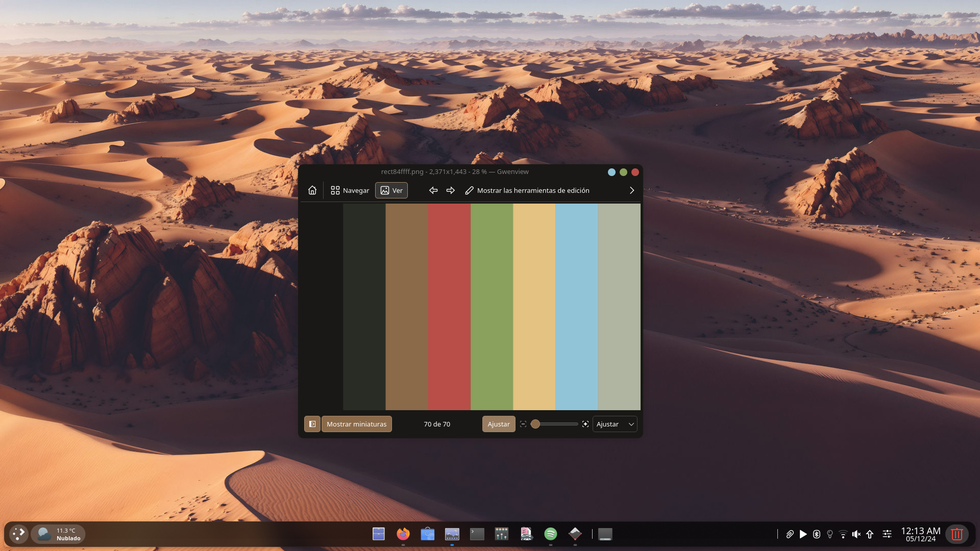The image size is (980, 551).
Task: Click the show desktop dock icon
Action: 605,534
